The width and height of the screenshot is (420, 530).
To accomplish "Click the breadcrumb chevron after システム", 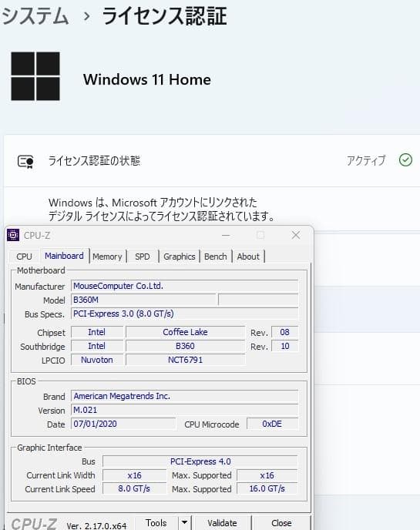I will click(87, 16).
